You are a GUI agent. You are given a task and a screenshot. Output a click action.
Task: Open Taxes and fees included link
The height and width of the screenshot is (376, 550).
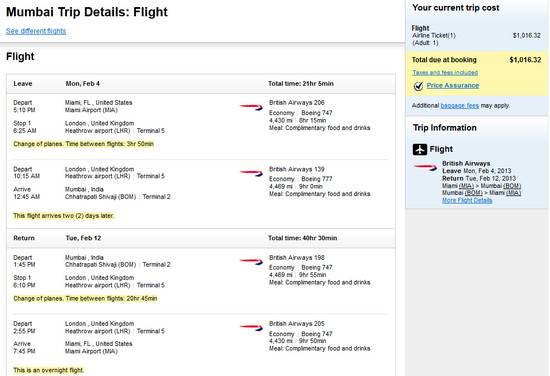point(445,73)
